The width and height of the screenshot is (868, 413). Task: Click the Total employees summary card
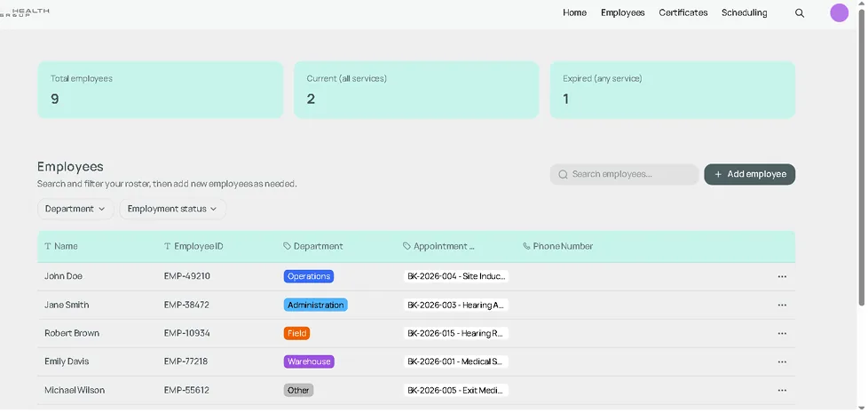(160, 90)
